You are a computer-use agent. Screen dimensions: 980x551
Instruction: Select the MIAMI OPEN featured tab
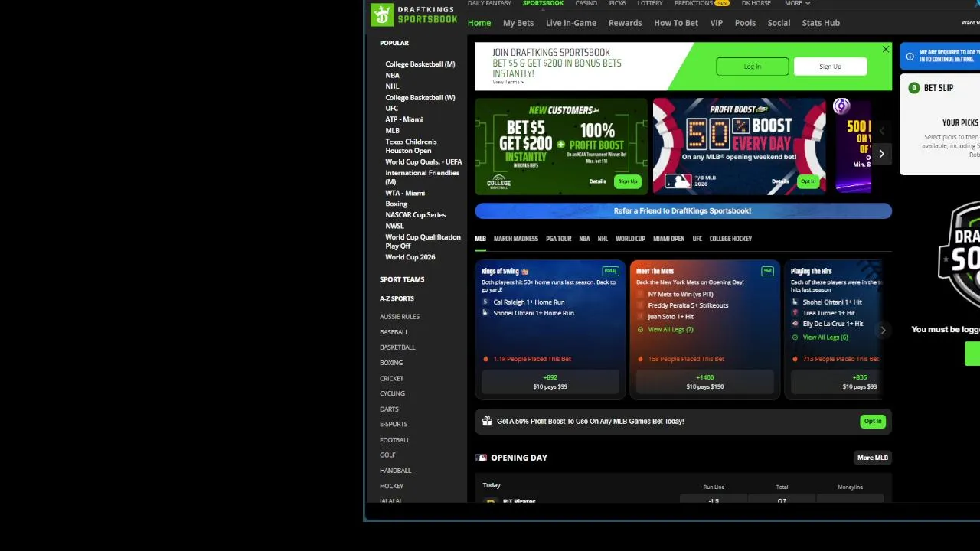668,239
